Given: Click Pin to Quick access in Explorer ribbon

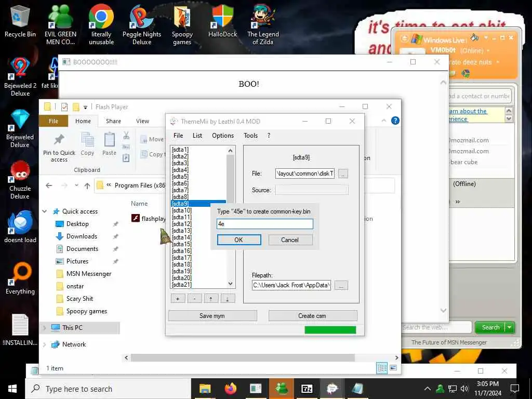Looking at the screenshot, I should tap(59, 148).
